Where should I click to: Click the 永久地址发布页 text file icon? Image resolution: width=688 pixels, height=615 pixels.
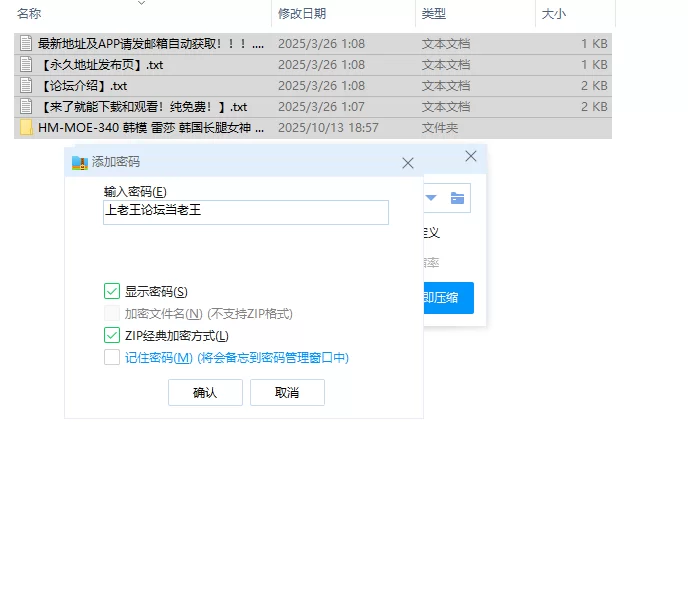26,65
